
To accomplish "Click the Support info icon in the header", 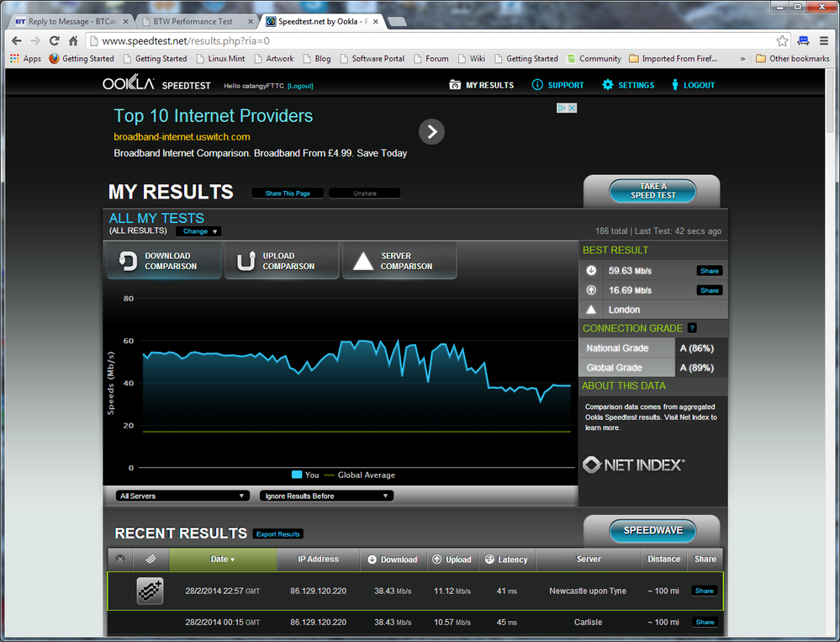I will [536, 84].
